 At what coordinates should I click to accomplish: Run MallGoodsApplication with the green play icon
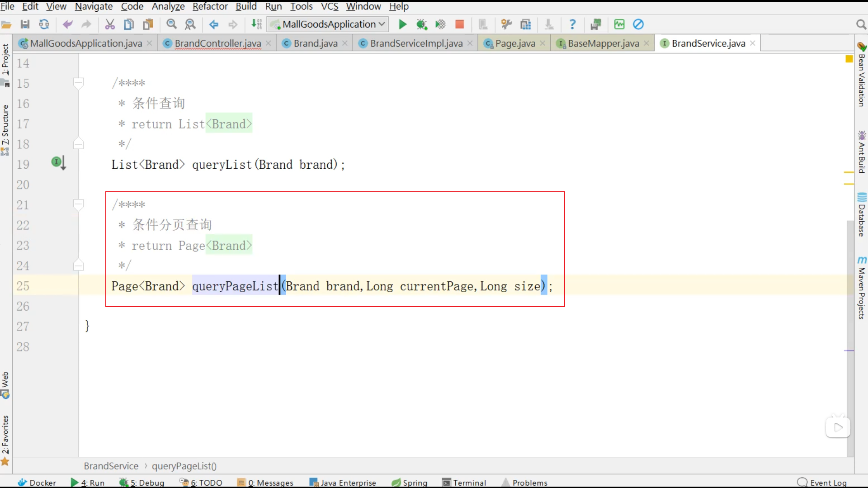pos(402,24)
